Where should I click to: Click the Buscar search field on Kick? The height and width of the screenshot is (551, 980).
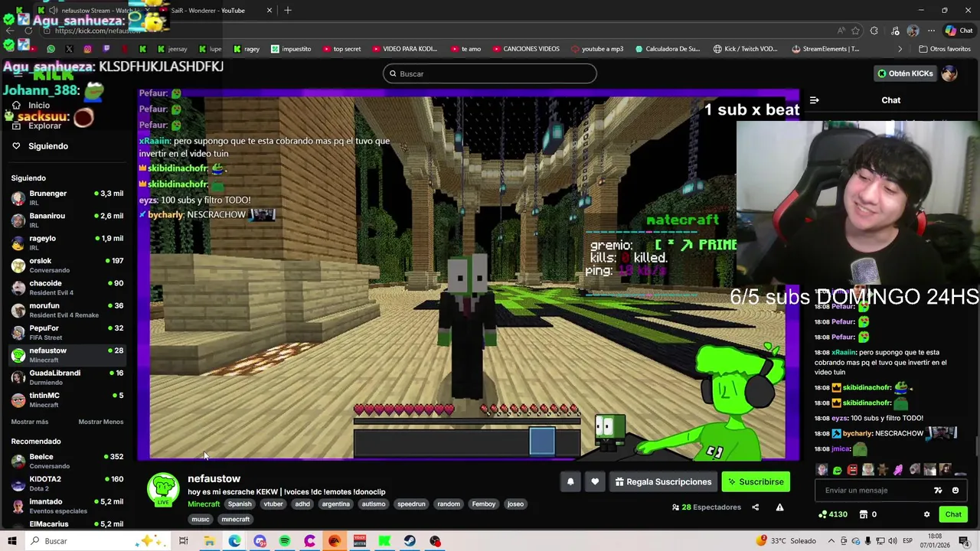pos(490,73)
